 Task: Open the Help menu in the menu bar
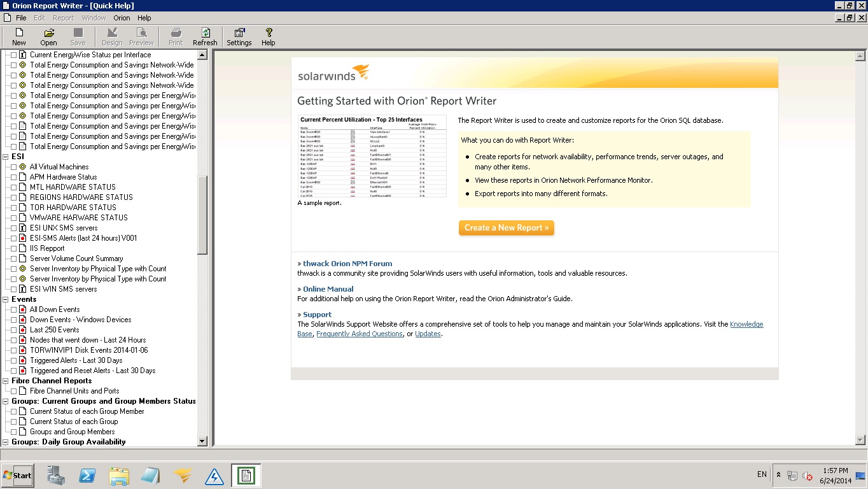click(x=144, y=18)
